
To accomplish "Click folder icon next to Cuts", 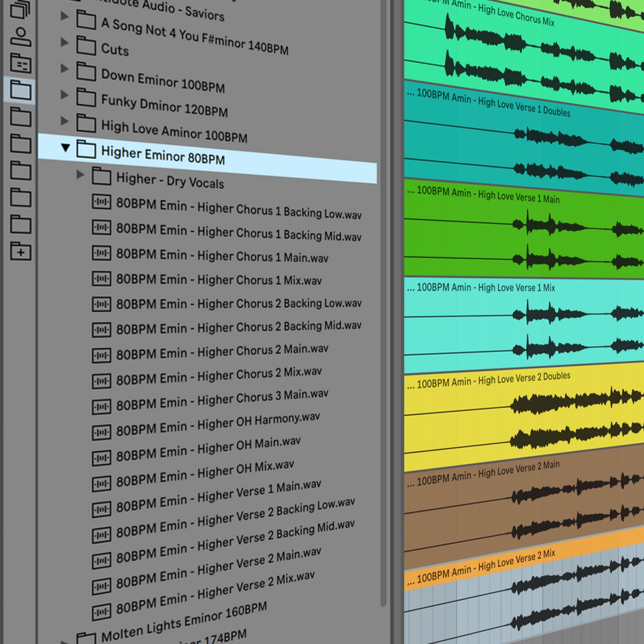I will [86, 46].
